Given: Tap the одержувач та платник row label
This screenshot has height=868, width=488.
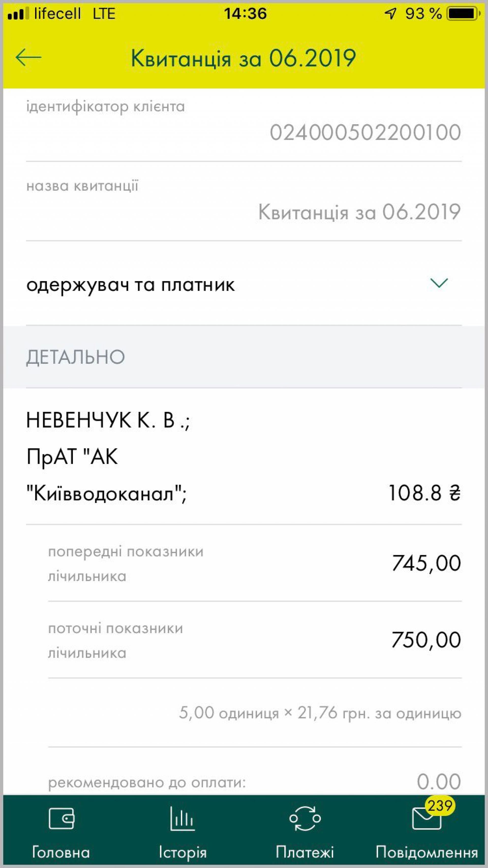Looking at the screenshot, I should click(x=130, y=285).
